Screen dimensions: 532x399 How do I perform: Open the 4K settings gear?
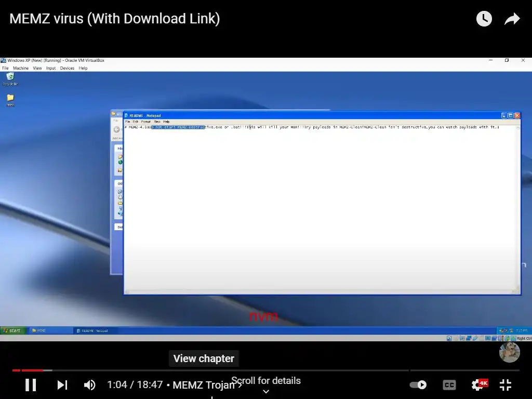(479, 384)
